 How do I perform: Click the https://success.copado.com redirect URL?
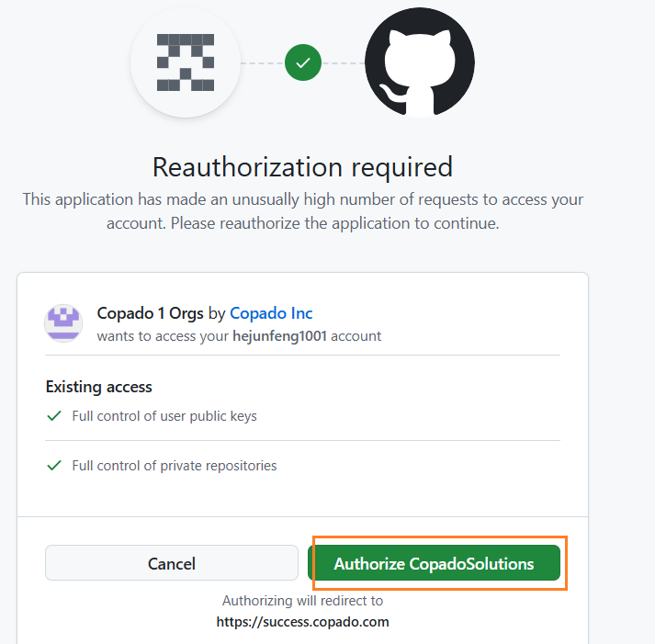click(303, 622)
